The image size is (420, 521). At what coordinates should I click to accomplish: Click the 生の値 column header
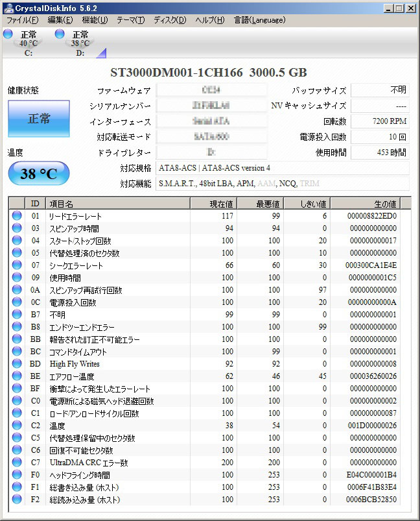pyautogui.click(x=365, y=203)
